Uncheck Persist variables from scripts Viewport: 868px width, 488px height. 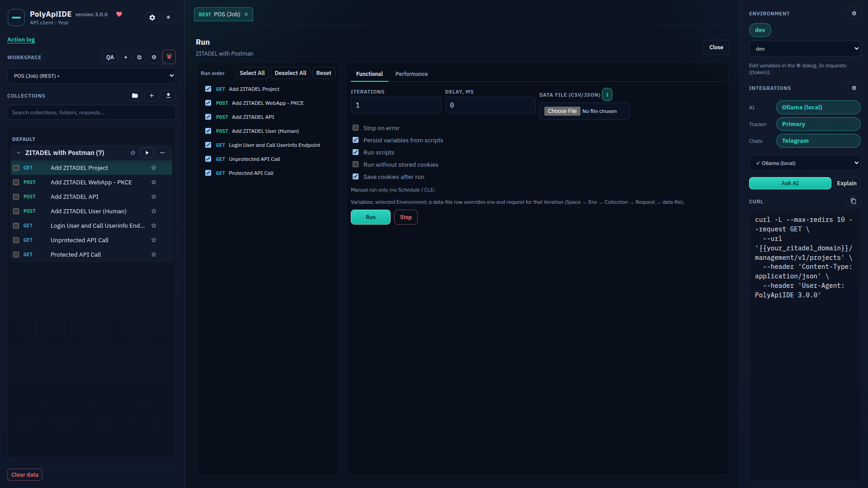click(355, 140)
